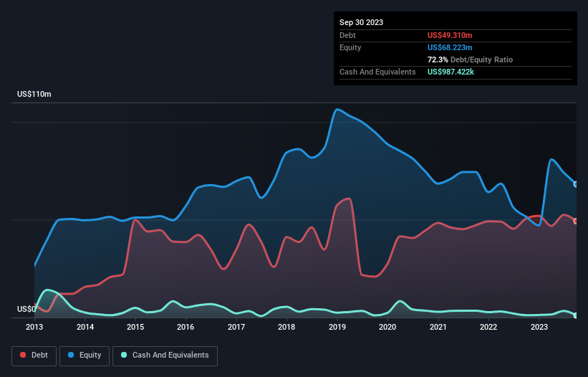Click the Equity line peak near 2019
588x377 pixels.
(x=336, y=110)
